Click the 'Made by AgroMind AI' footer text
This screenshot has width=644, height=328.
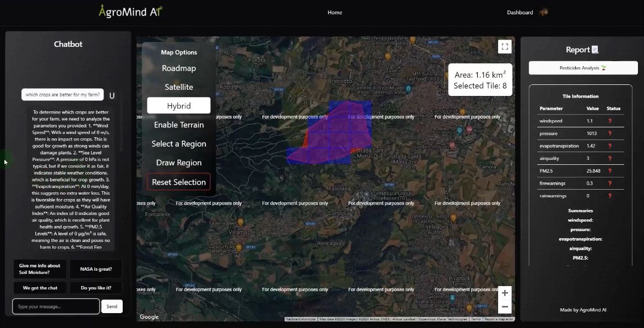pos(583,310)
